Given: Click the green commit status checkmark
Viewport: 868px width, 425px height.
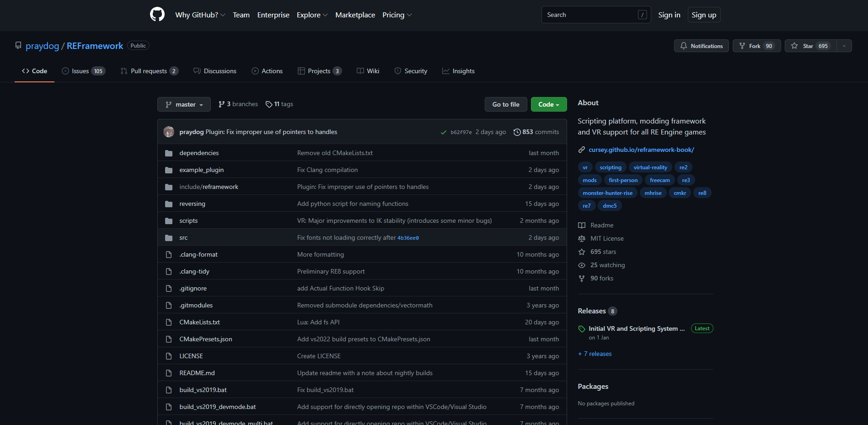Looking at the screenshot, I should [x=443, y=132].
